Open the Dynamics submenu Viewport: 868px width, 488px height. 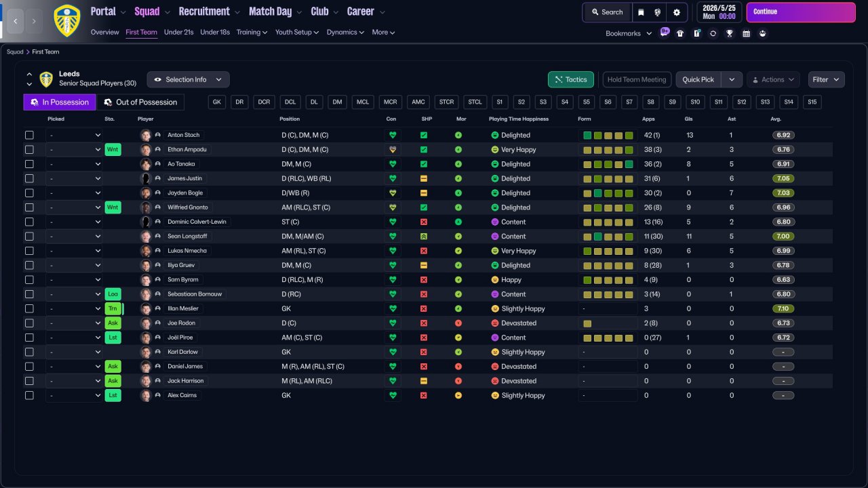click(x=345, y=32)
